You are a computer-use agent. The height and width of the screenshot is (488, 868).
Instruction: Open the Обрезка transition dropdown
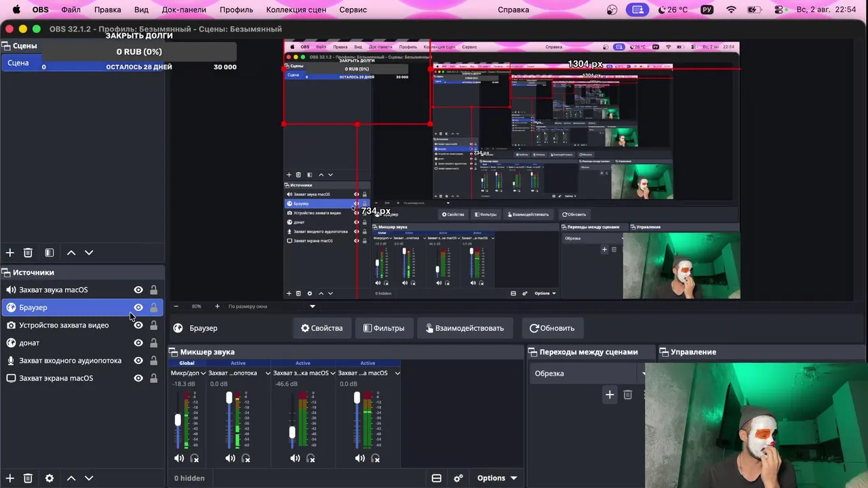coord(587,373)
